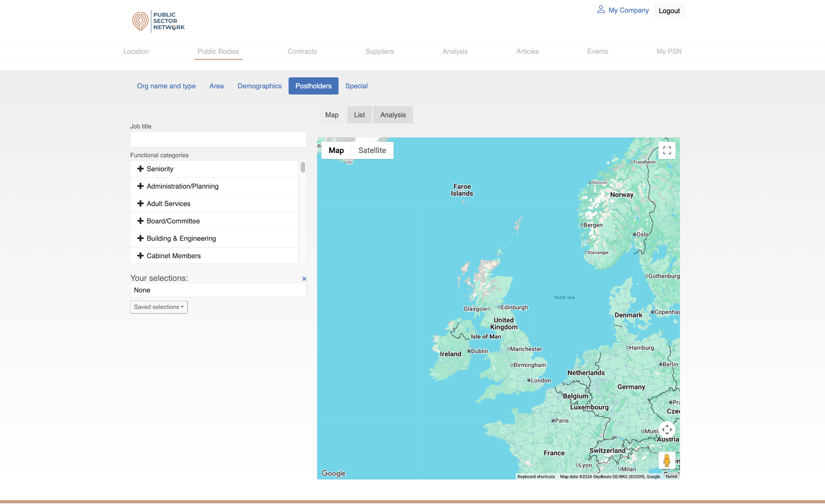The image size is (825, 504).
Task: Switch map to Satellite view
Action: click(x=372, y=150)
